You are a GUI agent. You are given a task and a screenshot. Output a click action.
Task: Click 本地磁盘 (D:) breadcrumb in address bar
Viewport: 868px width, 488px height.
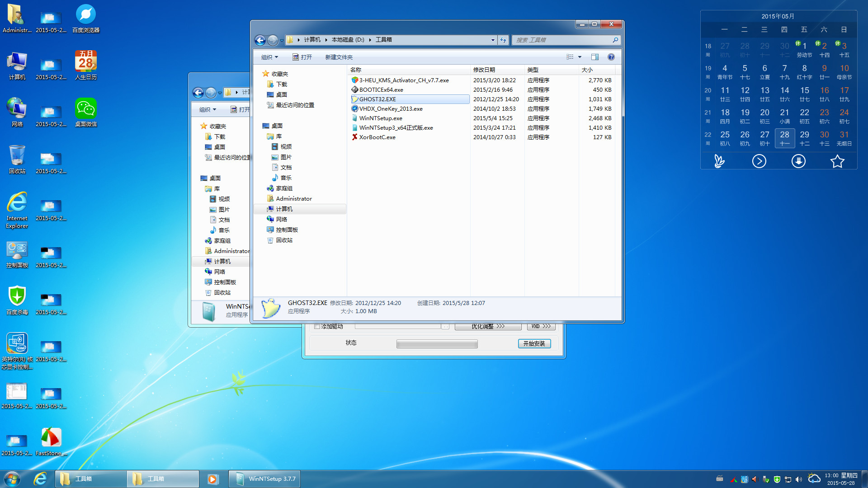pyautogui.click(x=348, y=40)
